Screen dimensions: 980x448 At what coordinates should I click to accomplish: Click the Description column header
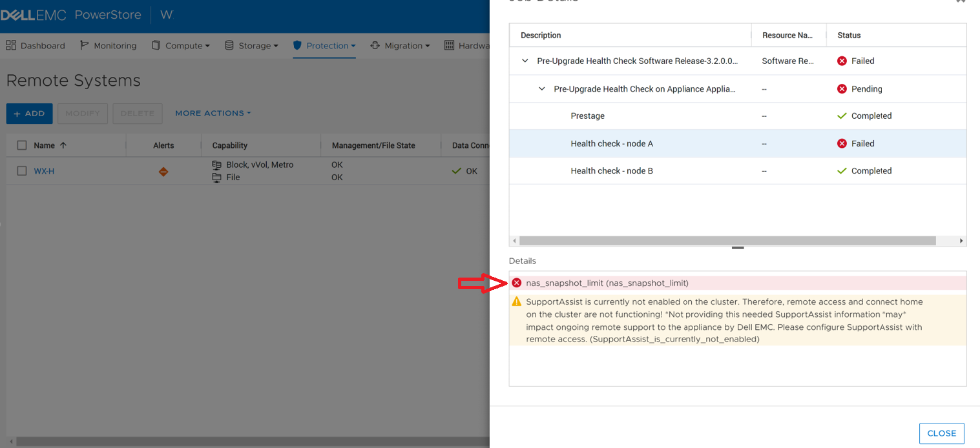tap(541, 36)
